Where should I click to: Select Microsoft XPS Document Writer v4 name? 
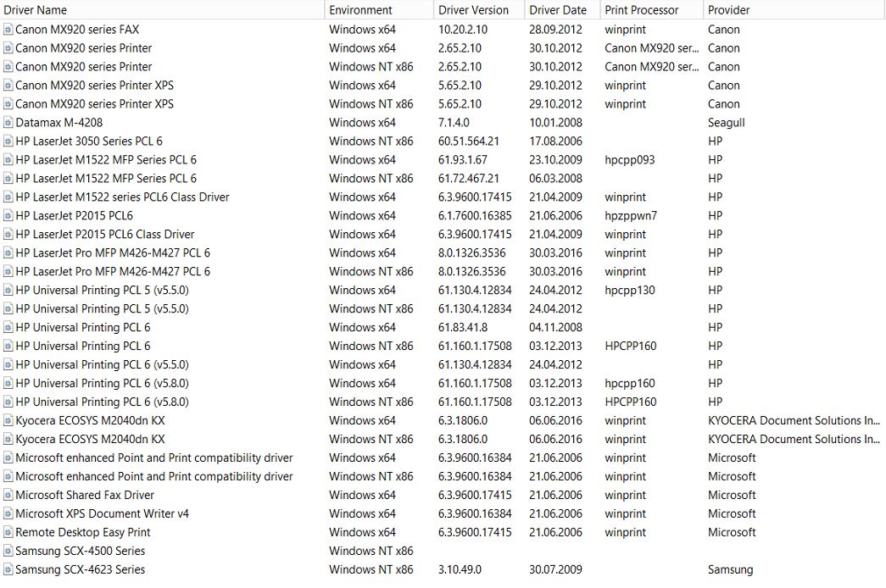click(x=103, y=514)
